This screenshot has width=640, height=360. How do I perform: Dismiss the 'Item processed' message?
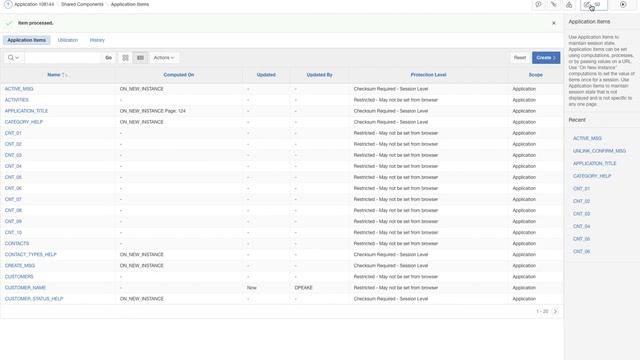pyautogui.click(x=554, y=23)
